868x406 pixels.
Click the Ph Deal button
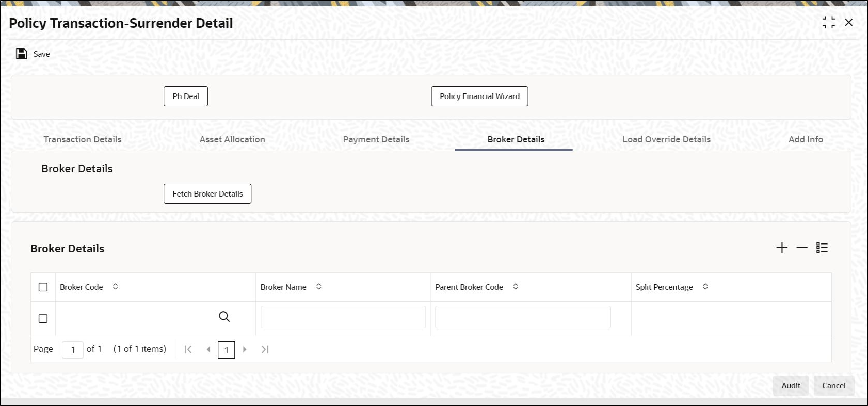[186, 96]
